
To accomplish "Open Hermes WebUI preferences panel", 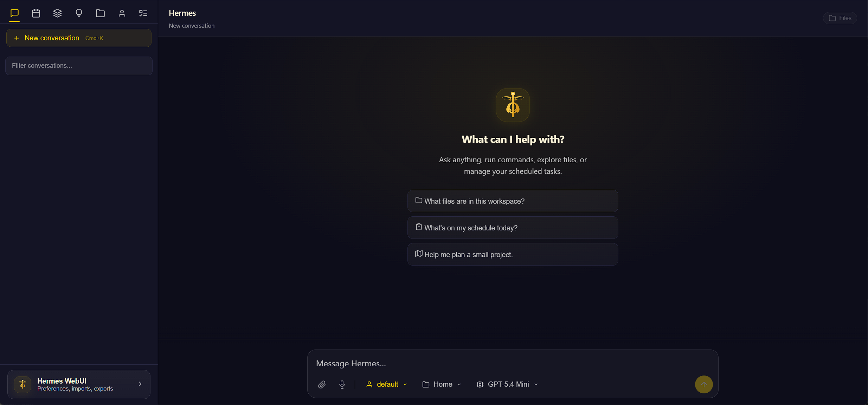I will coord(79,384).
